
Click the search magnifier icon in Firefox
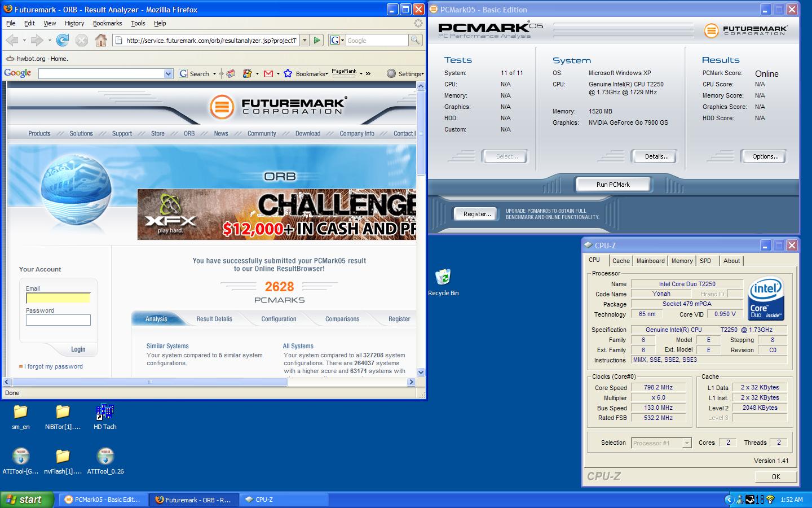[x=415, y=40]
